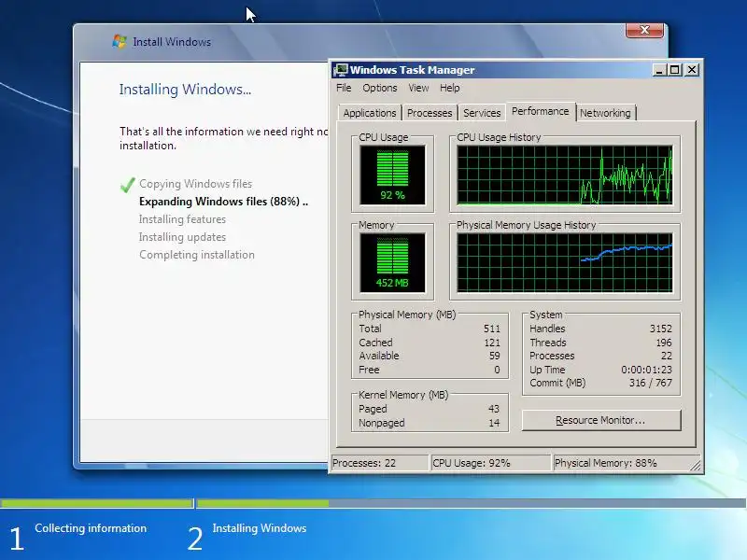Click the Handles count 3152
This screenshot has width=747, height=560.
pyautogui.click(x=661, y=329)
